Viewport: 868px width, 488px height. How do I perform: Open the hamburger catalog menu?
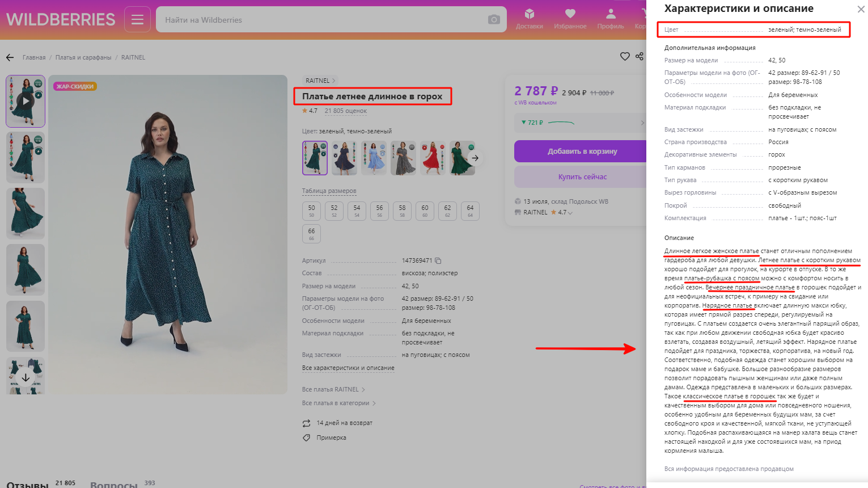(x=137, y=20)
